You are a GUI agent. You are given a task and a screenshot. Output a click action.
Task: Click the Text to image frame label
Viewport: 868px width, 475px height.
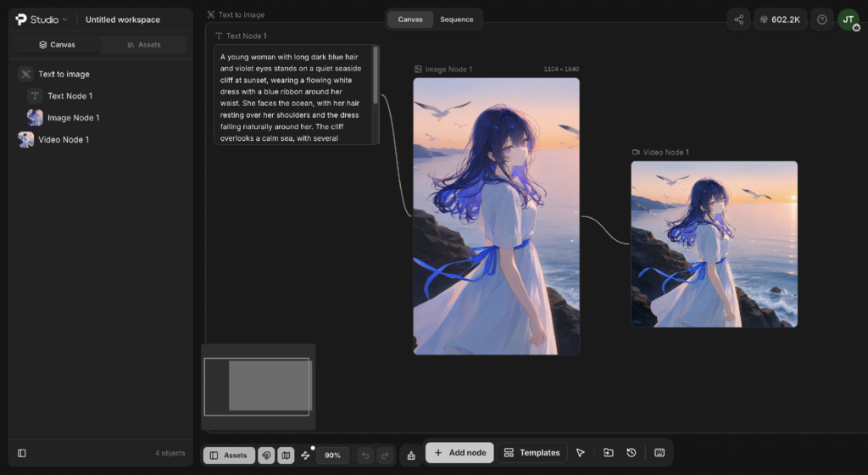tap(242, 15)
